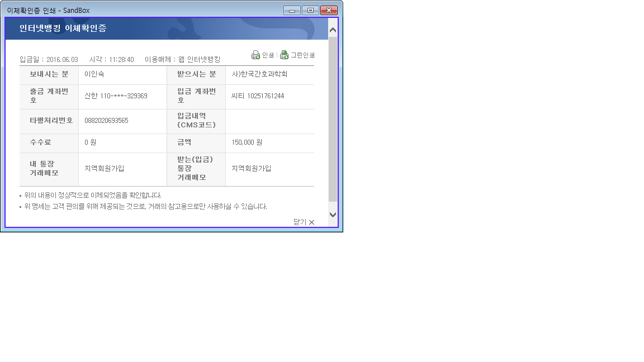
Task: Click the 인쇄 printer icon
Action: click(255, 55)
